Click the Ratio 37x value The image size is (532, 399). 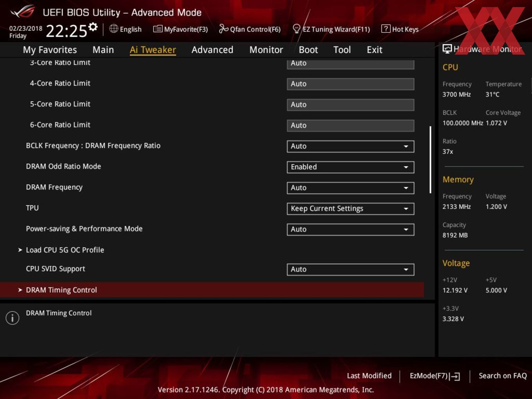[x=448, y=151]
